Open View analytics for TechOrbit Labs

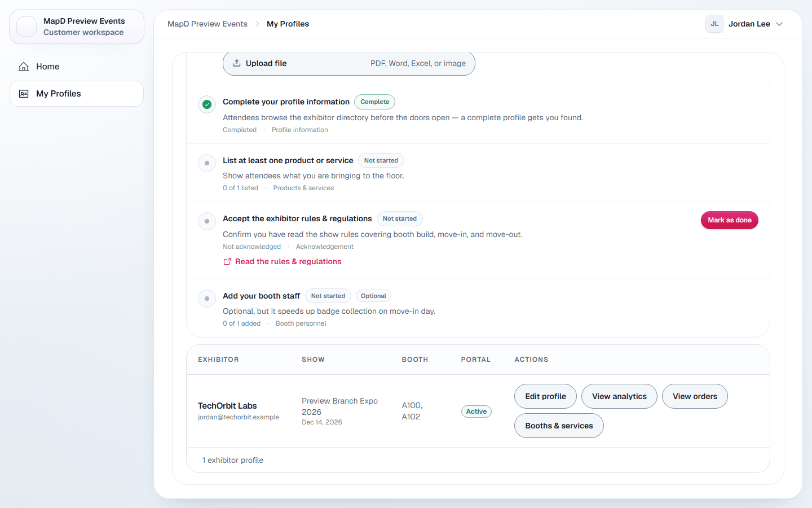(619, 396)
